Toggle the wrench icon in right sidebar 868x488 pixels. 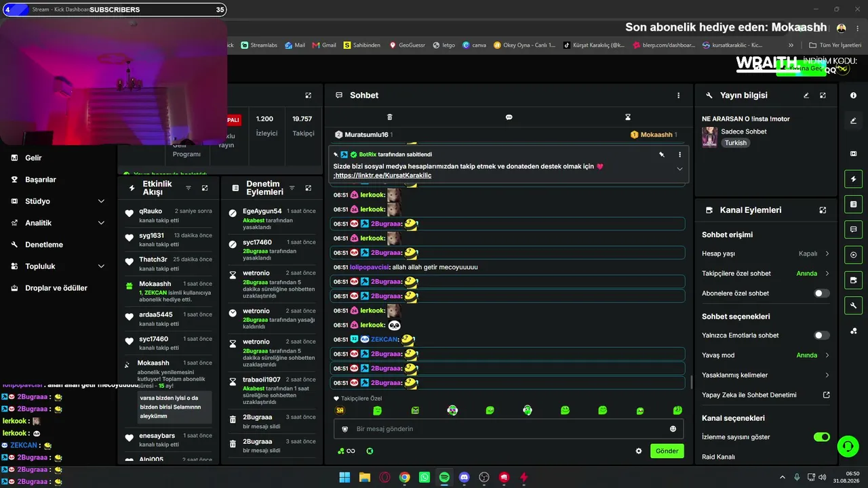pyautogui.click(x=853, y=306)
